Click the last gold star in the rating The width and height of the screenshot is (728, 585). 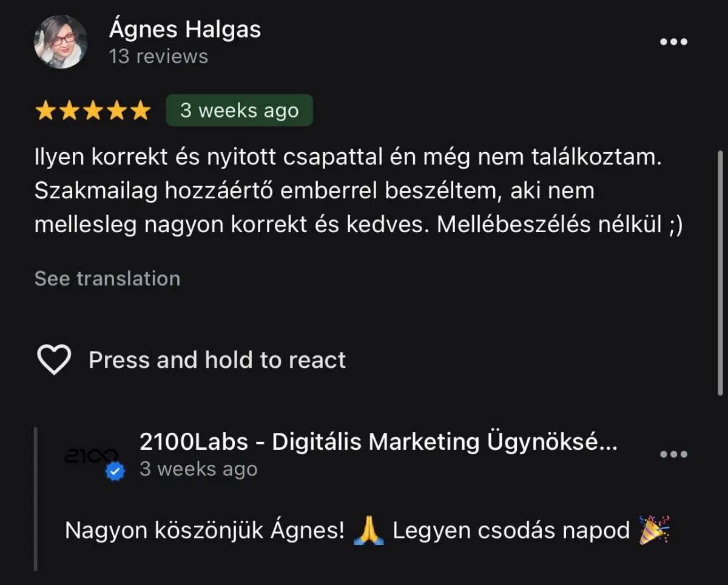coord(140,110)
